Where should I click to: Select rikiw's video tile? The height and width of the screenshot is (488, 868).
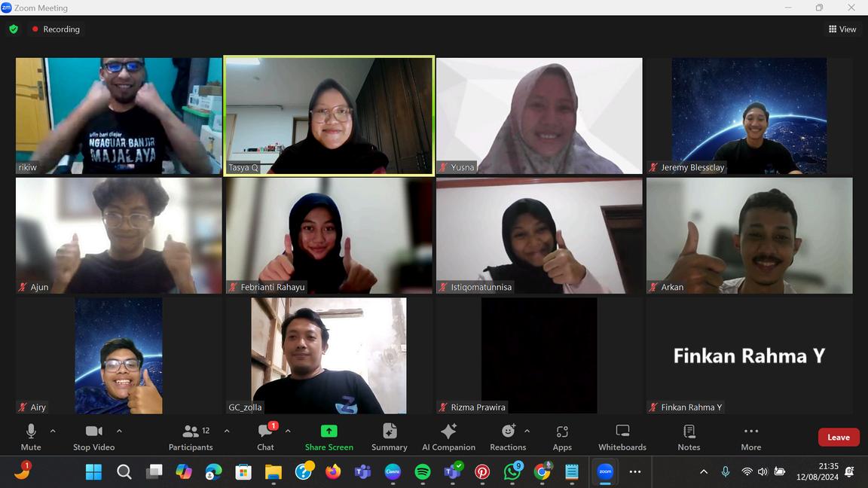pyautogui.click(x=118, y=116)
